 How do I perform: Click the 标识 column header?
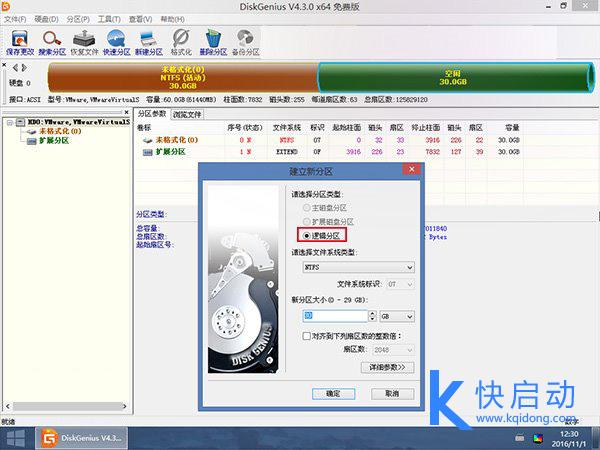click(x=317, y=127)
